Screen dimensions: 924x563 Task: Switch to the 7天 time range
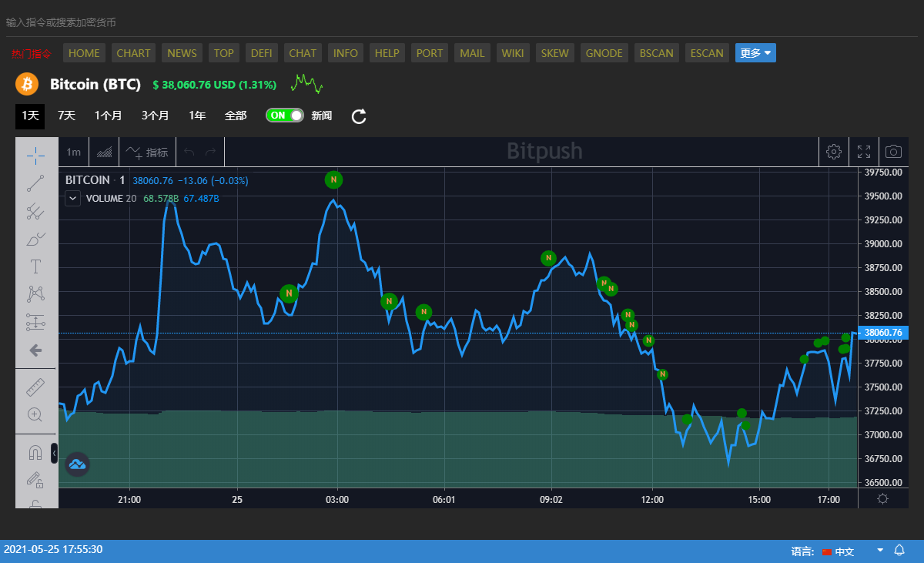click(x=66, y=116)
